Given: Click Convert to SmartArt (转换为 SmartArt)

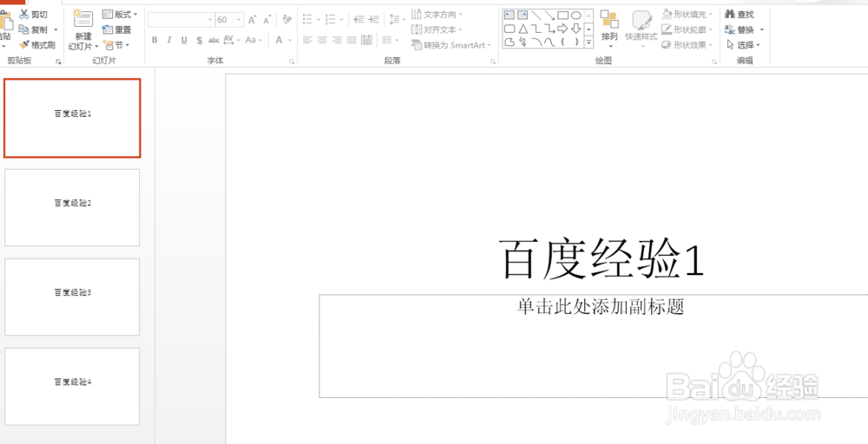Looking at the screenshot, I should pos(451,45).
